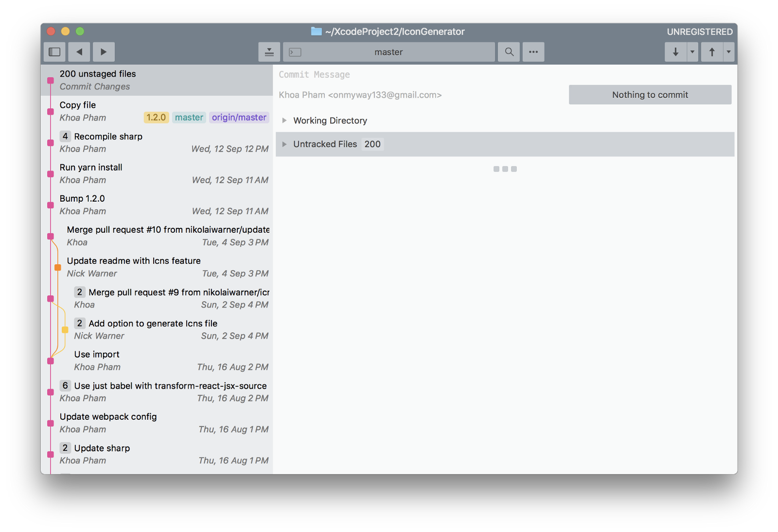Click the 2 badge on Merge pull request #9
The height and width of the screenshot is (532, 778).
point(80,292)
